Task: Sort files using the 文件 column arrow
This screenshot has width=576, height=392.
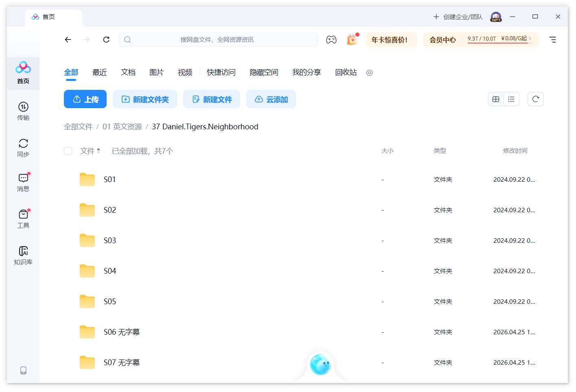Action: point(99,151)
